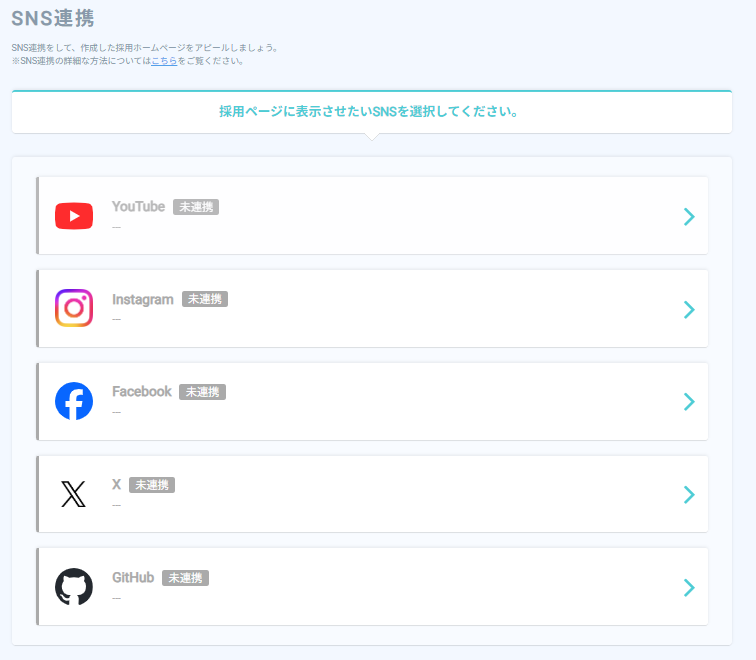756x660 pixels.
Task: Click the X logo icon
Action: pos(74,494)
